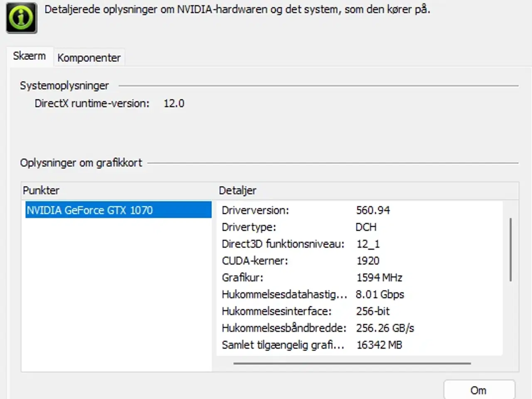Image resolution: width=532 pixels, height=399 pixels.
Task: Click the green NVIDIA info icon
Action: (22, 18)
